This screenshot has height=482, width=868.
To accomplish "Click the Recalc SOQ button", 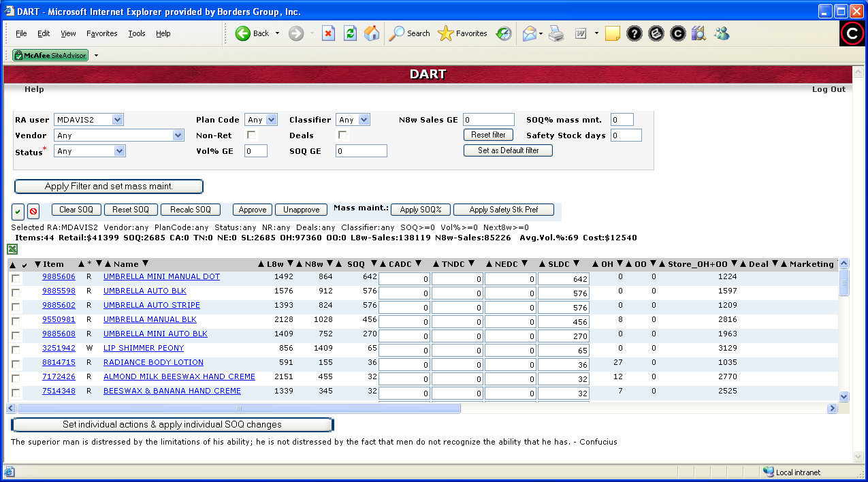I will pos(191,210).
